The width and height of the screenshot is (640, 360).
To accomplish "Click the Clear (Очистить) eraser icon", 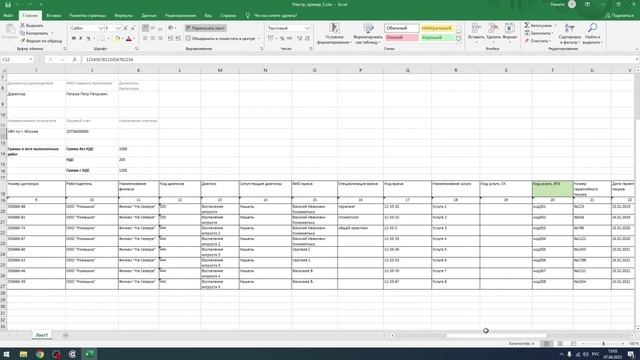I will (527, 41).
